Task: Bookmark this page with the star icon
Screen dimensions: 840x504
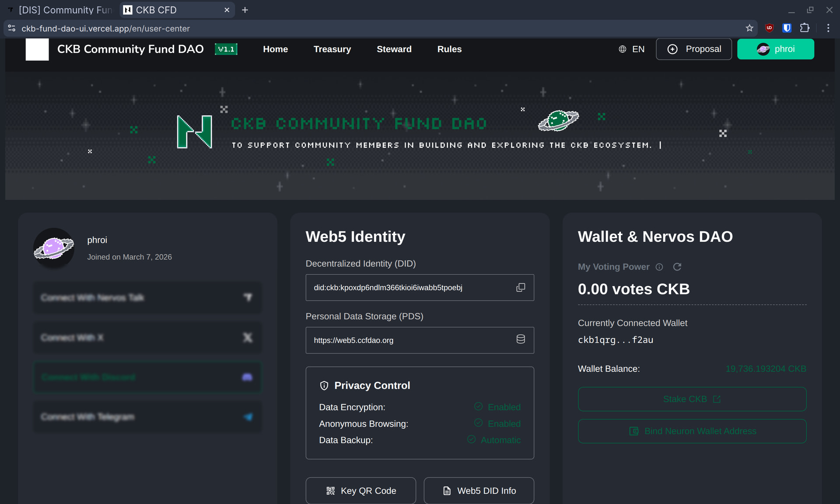Action: tap(749, 28)
